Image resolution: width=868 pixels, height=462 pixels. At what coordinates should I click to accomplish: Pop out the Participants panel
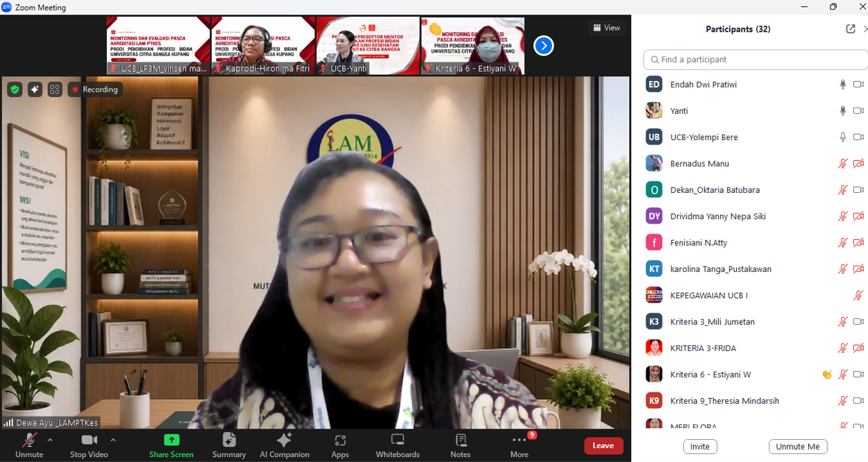851,29
